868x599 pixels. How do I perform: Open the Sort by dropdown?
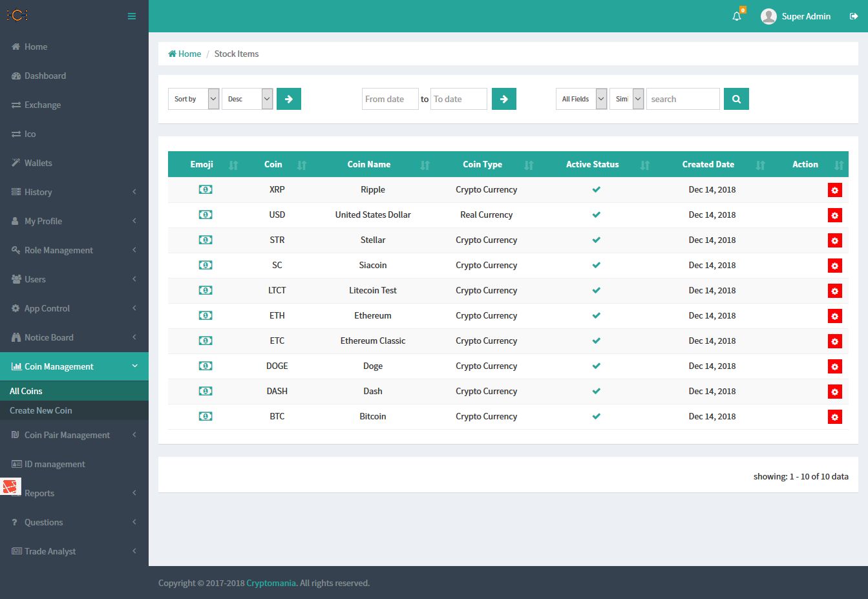[193, 99]
